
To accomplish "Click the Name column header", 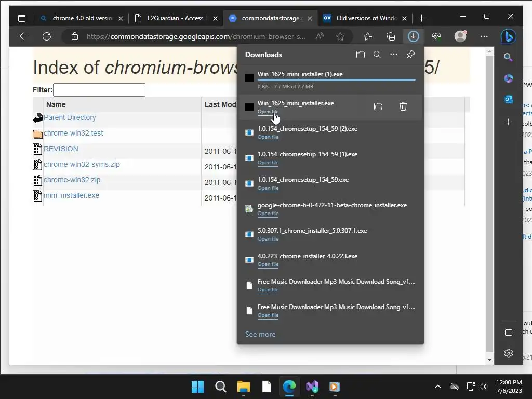I will click(x=56, y=104).
